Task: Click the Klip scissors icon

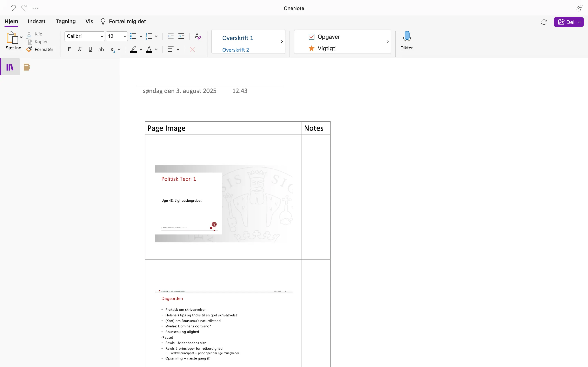Action: (29, 33)
